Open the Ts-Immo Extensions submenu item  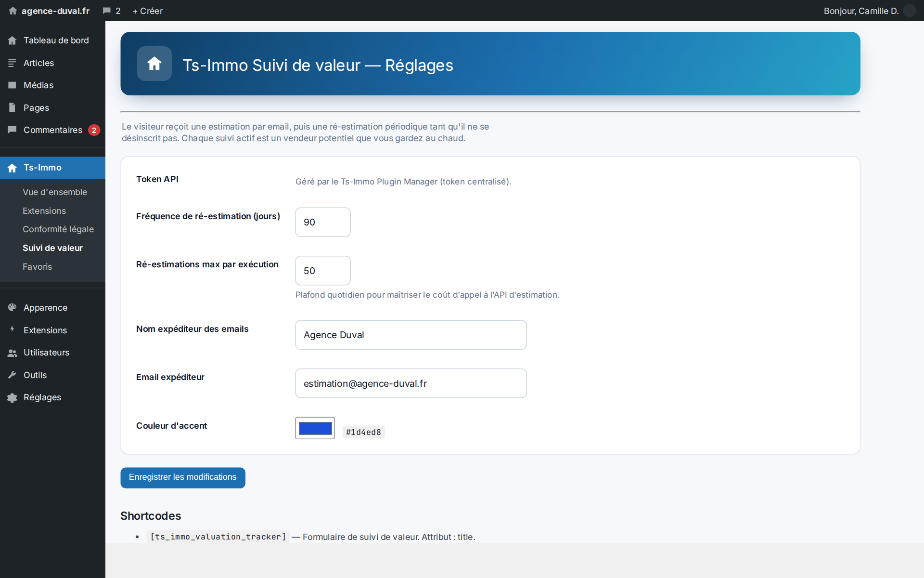click(x=44, y=211)
